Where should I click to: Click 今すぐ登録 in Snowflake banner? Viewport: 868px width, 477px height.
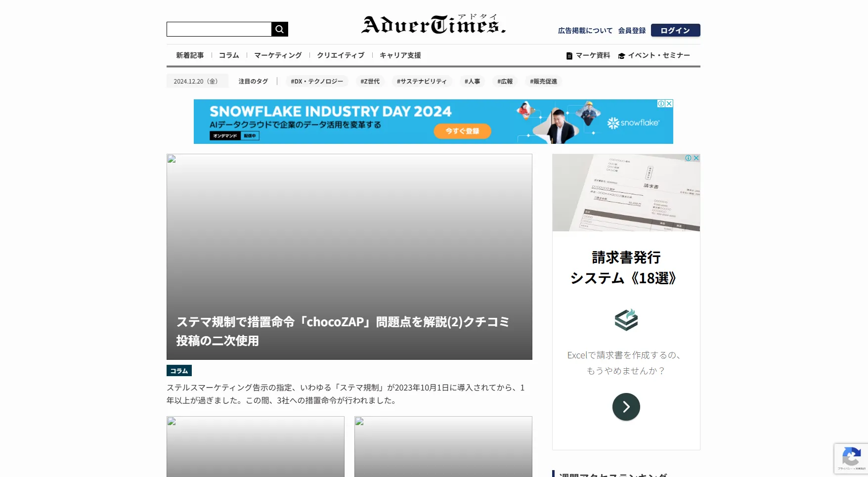462,131
